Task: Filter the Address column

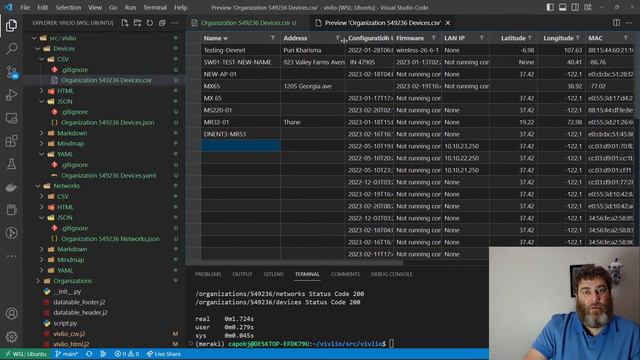Action: point(338,38)
